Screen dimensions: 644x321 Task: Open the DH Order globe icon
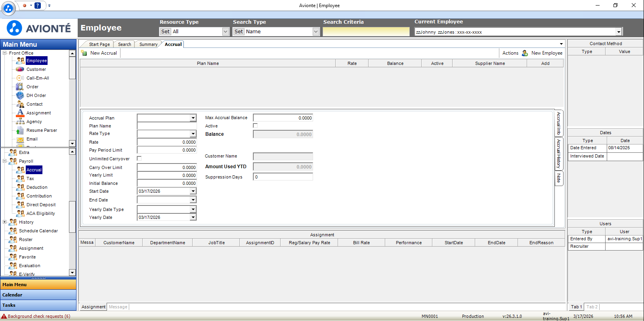click(20, 95)
